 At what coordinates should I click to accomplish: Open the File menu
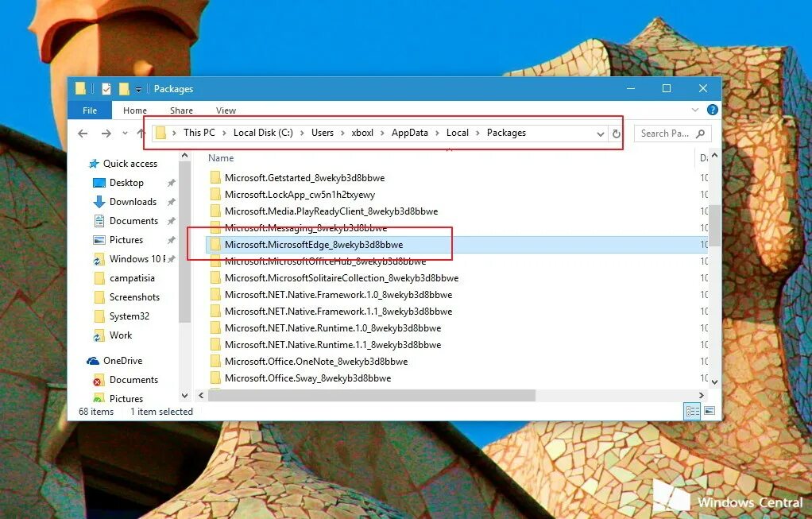(x=90, y=110)
